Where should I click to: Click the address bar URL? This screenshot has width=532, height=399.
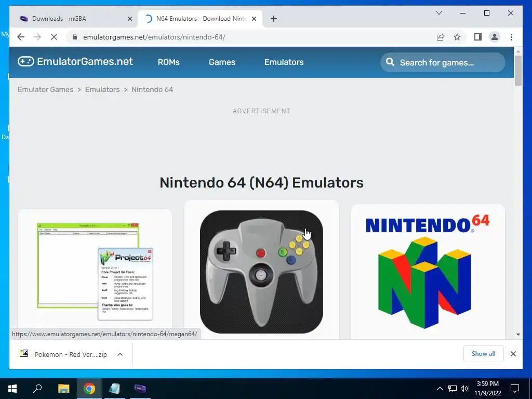[154, 37]
